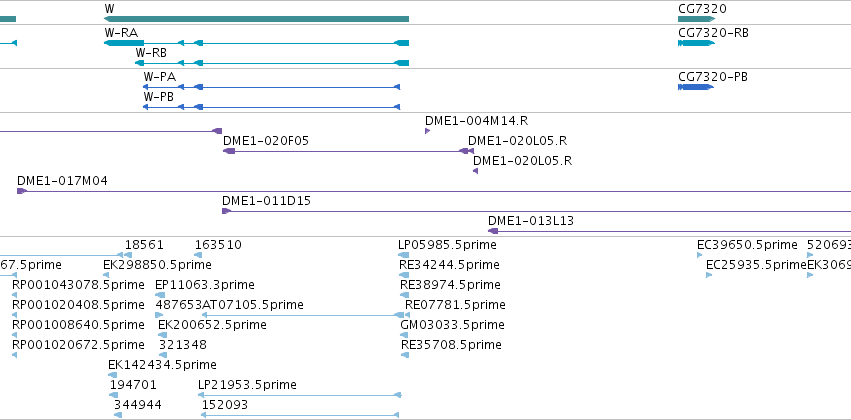
Task: Select the RE34244.5prime EST label
Action: 449,265
